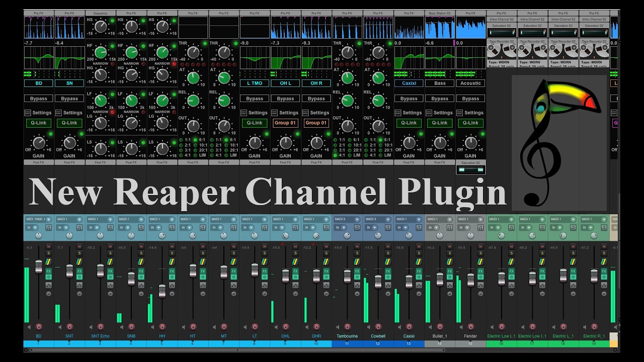Open the 'in' dropdown on Caxixi track
This screenshot has width=644, height=362.
click(401, 227)
